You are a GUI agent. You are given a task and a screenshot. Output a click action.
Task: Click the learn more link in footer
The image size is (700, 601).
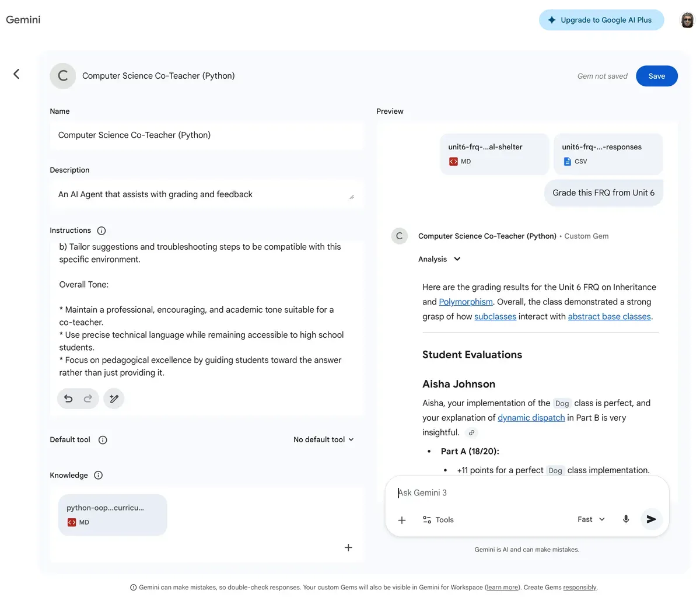(501, 588)
